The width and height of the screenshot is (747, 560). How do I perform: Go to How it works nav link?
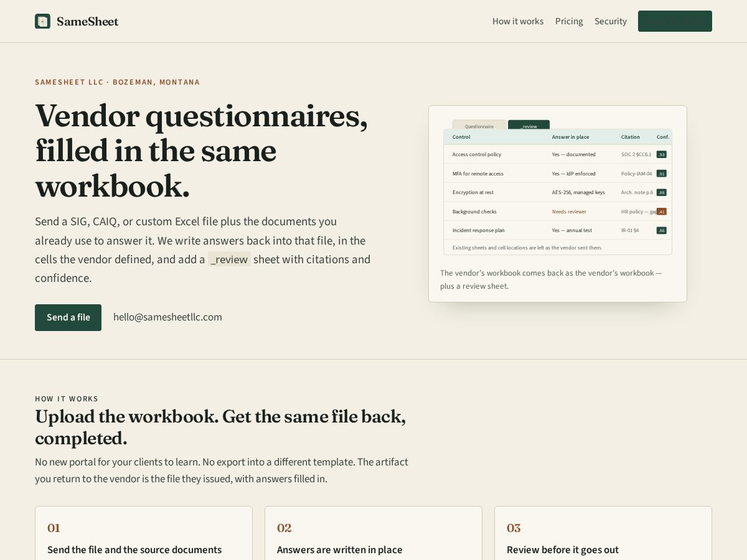pyautogui.click(x=518, y=21)
